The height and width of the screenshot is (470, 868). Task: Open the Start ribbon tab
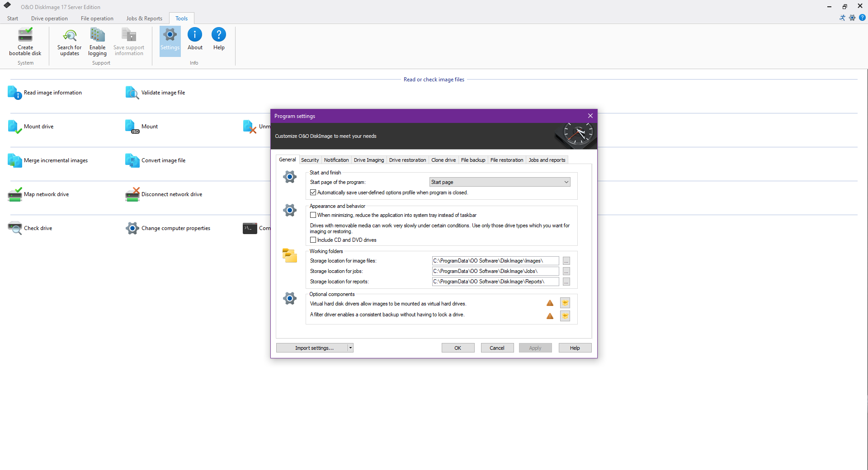(13, 19)
